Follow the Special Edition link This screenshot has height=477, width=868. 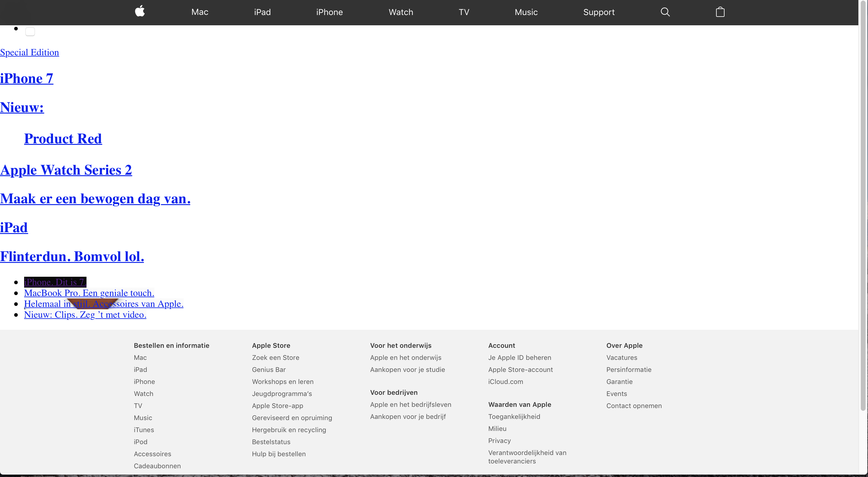click(x=30, y=52)
